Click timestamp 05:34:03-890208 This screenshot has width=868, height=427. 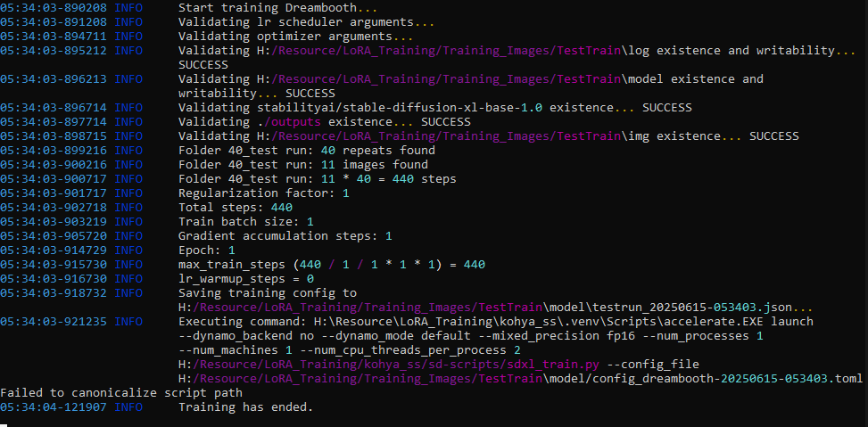54,8
